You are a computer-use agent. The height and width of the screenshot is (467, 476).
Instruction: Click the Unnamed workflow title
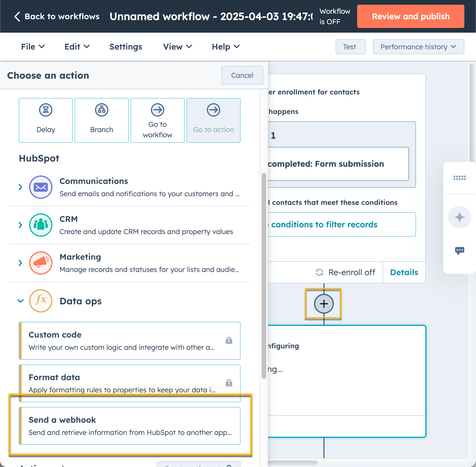click(x=211, y=17)
